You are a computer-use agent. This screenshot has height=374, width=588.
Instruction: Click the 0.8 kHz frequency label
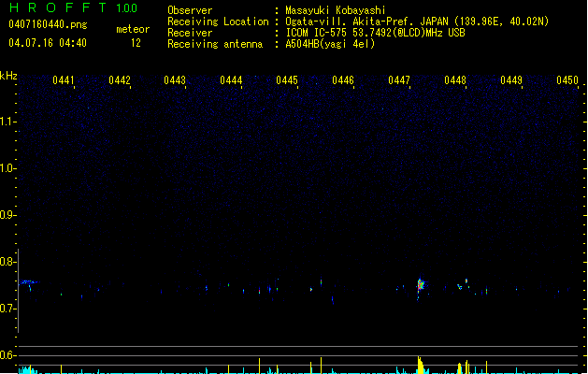pyautogui.click(x=7, y=262)
